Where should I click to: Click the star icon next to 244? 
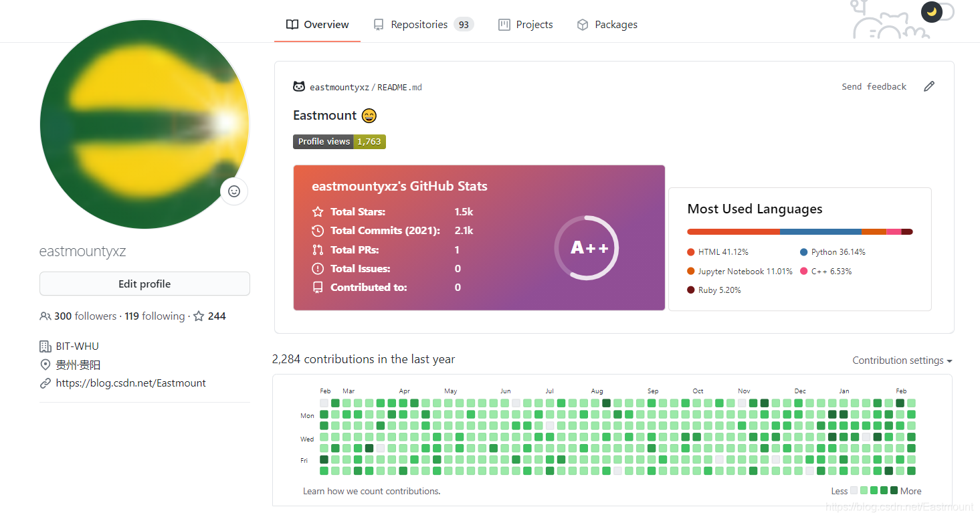(x=199, y=316)
